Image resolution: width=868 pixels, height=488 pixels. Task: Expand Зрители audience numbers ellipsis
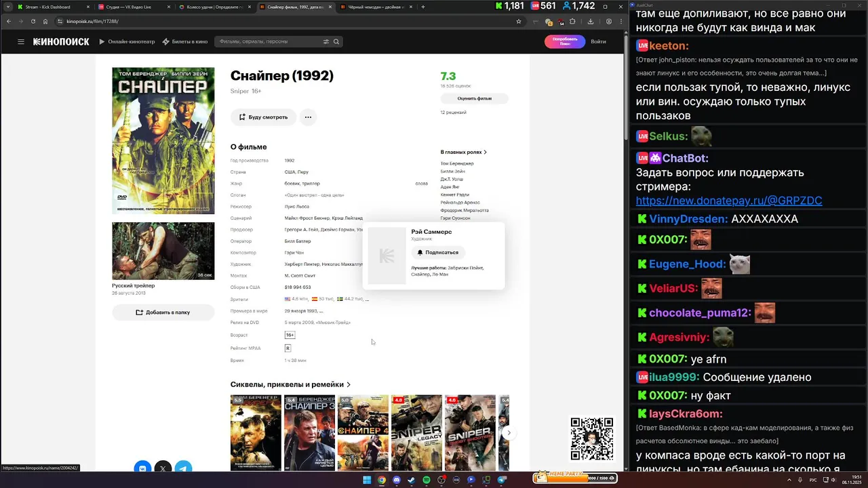point(367,299)
